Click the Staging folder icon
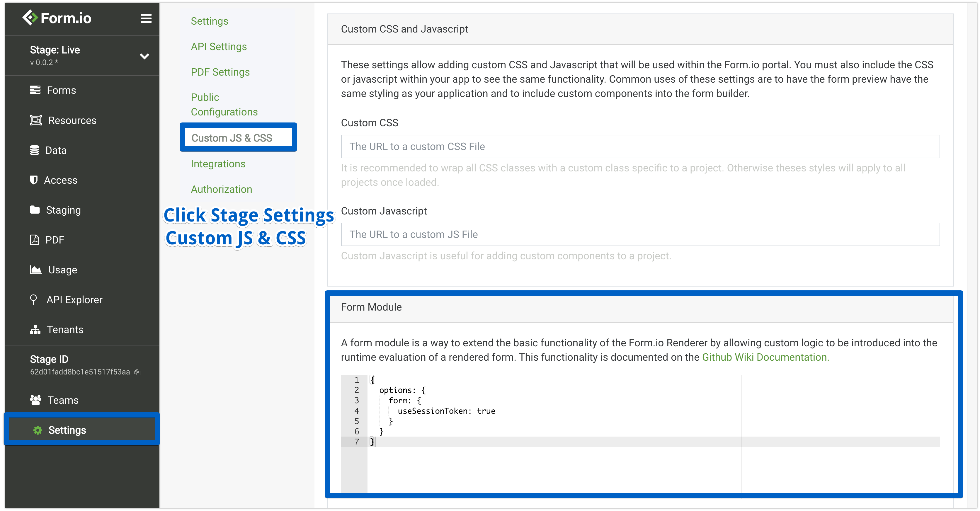 (x=35, y=210)
